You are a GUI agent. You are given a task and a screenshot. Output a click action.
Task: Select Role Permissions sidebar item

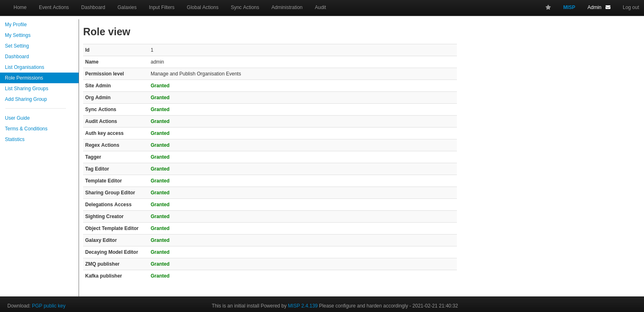click(x=24, y=78)
